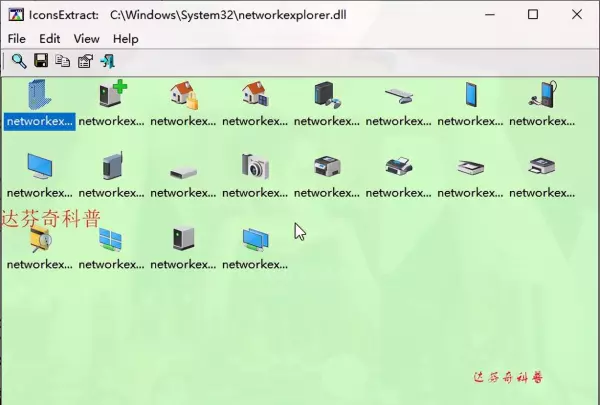600x405 pixels.
Task: Select the digital camera icon
Action: [x=255, y=166]
